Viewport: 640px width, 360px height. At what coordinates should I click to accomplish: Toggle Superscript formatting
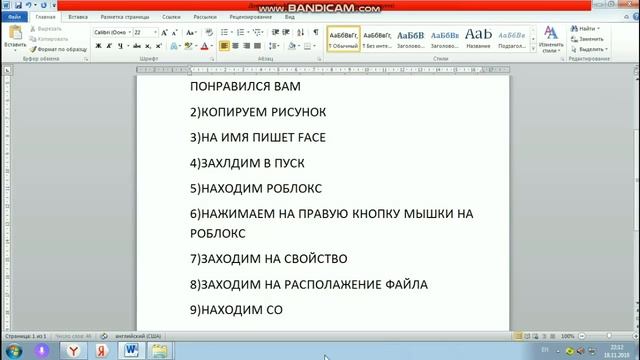tap(159, 46)
